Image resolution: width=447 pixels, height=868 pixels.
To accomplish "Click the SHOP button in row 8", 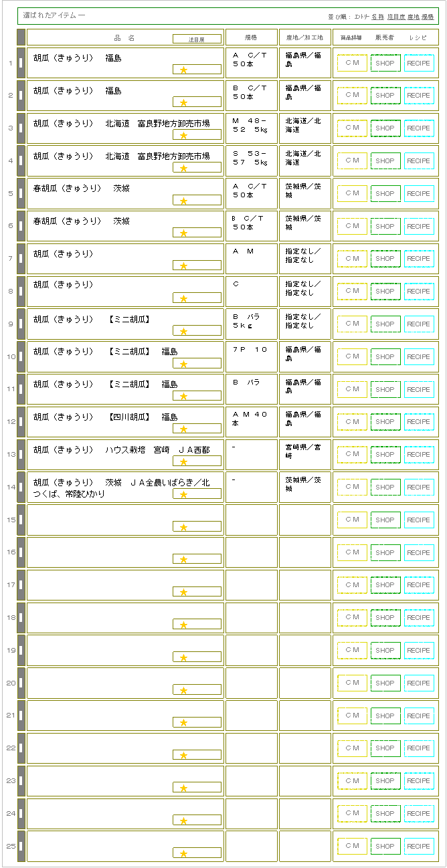I will tap(385, 292).
